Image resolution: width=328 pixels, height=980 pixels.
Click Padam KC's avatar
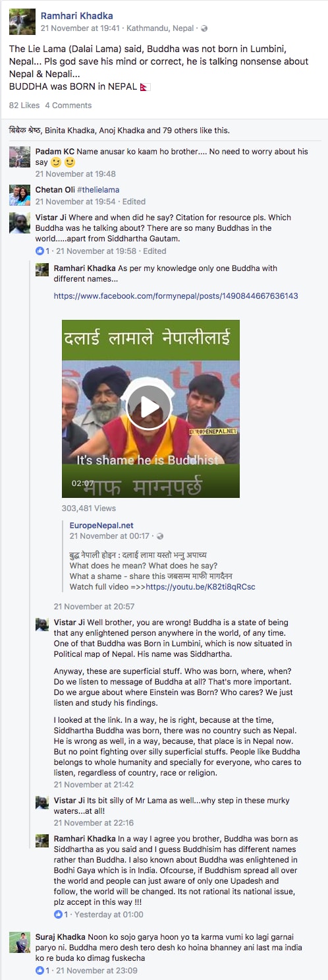click(x=20, y=157)
